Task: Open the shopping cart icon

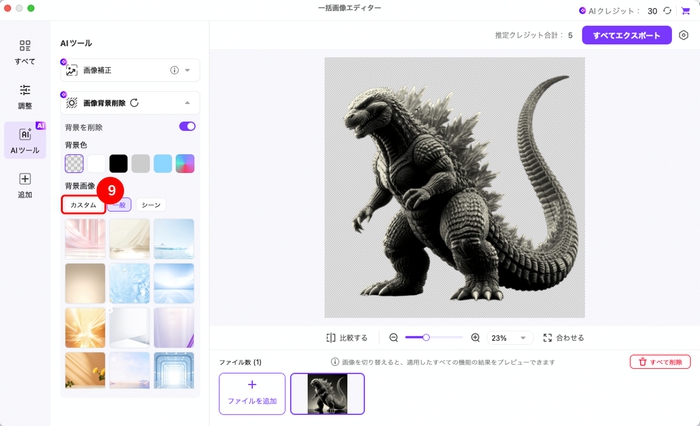Action: point(685,11)
